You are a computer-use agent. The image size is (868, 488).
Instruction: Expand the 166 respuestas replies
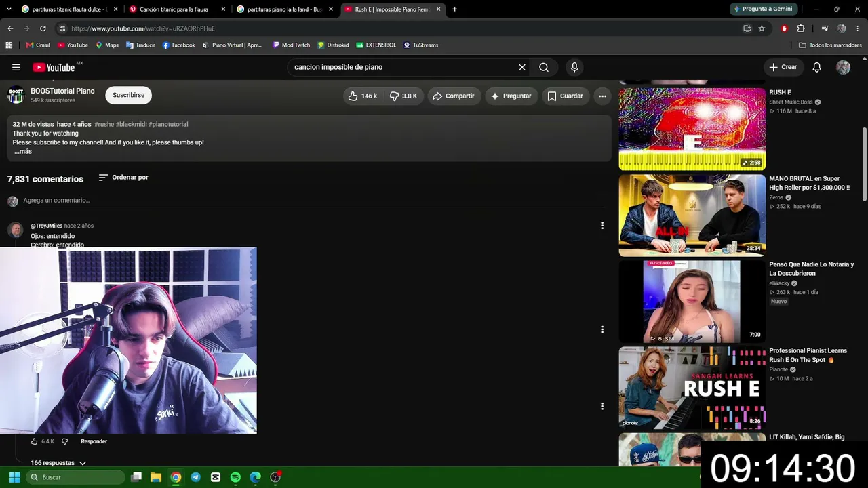(58, 463)
